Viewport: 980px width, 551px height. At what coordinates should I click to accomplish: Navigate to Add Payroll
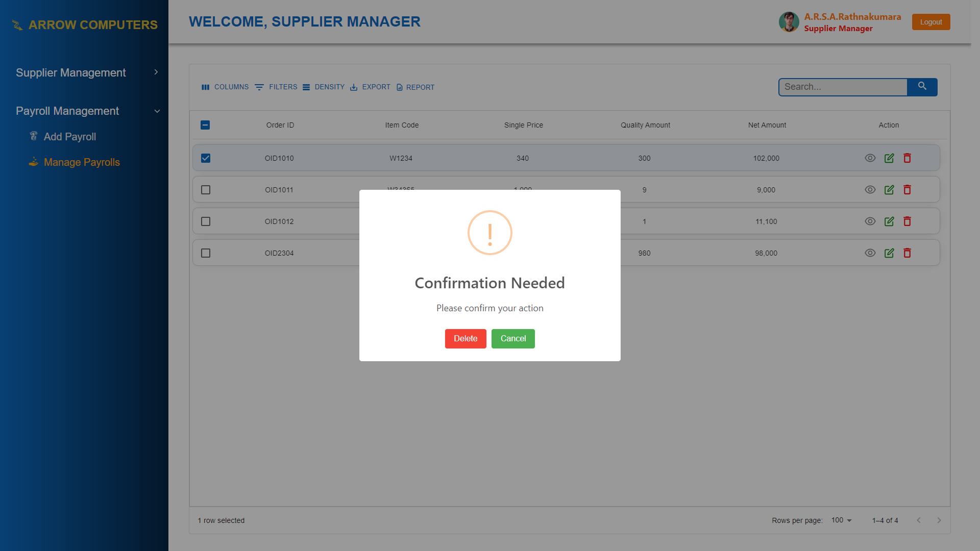click(x=69, y=137)
